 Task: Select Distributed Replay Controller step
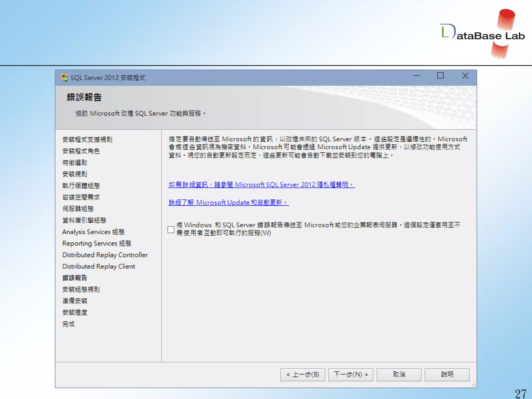[x=105, y=255]
